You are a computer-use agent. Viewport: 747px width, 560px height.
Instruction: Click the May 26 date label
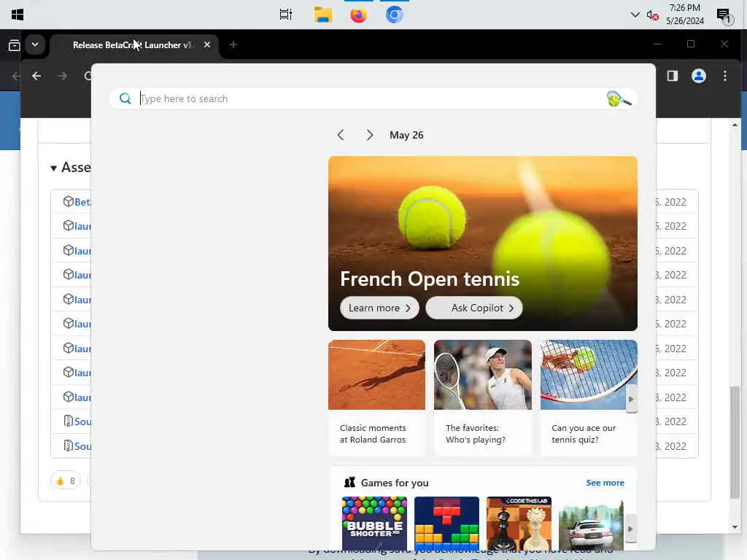point(406,135)
